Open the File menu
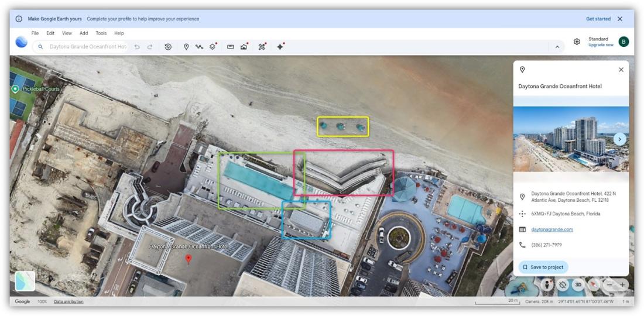644x316 pixels. point(35,33)
